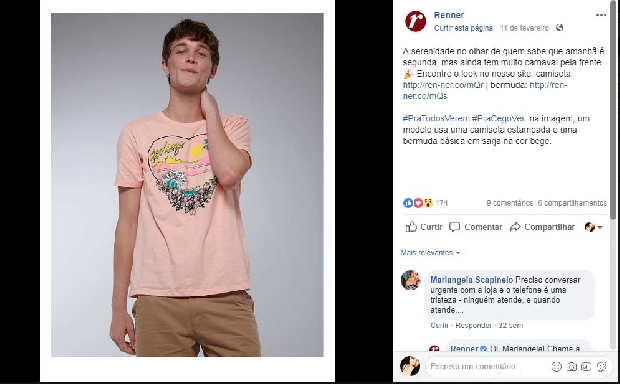Click the Compartilhar share arrow button
The width and height of the screenshot is (620, 384).
(x=542, y=227)
